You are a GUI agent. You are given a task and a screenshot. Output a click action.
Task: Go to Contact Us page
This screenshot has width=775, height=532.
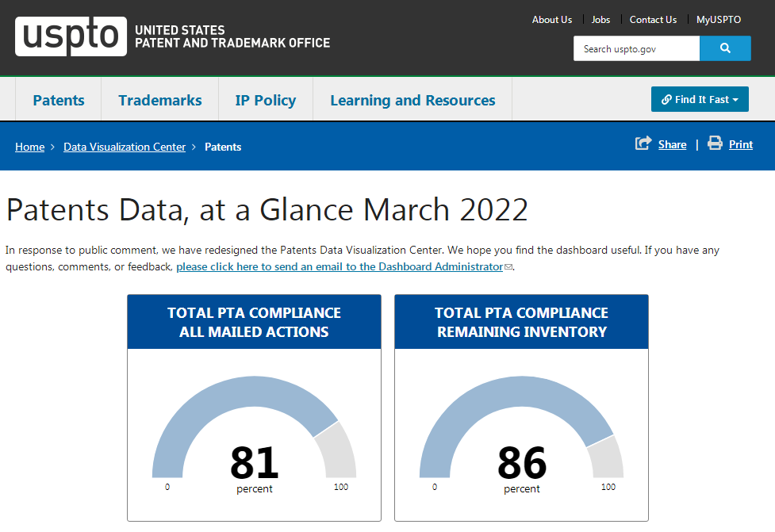(653, 20)
